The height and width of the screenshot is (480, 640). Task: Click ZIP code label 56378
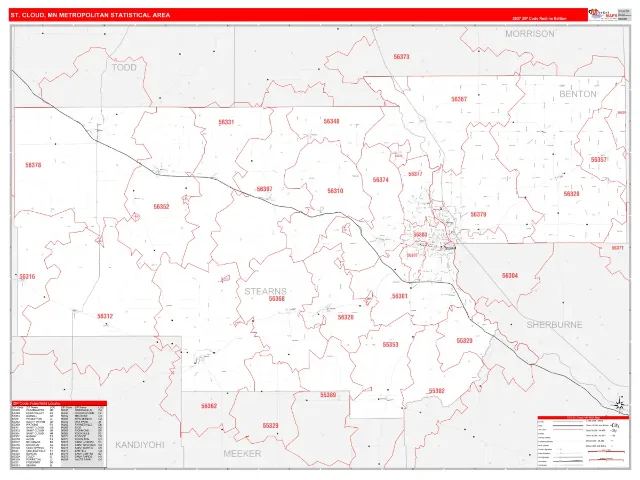[x=33, y=165]
